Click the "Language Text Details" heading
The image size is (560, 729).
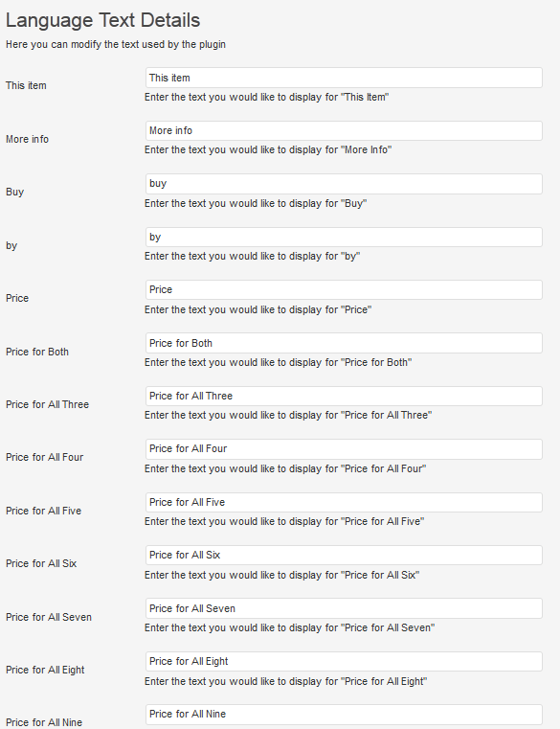[102, 20]
